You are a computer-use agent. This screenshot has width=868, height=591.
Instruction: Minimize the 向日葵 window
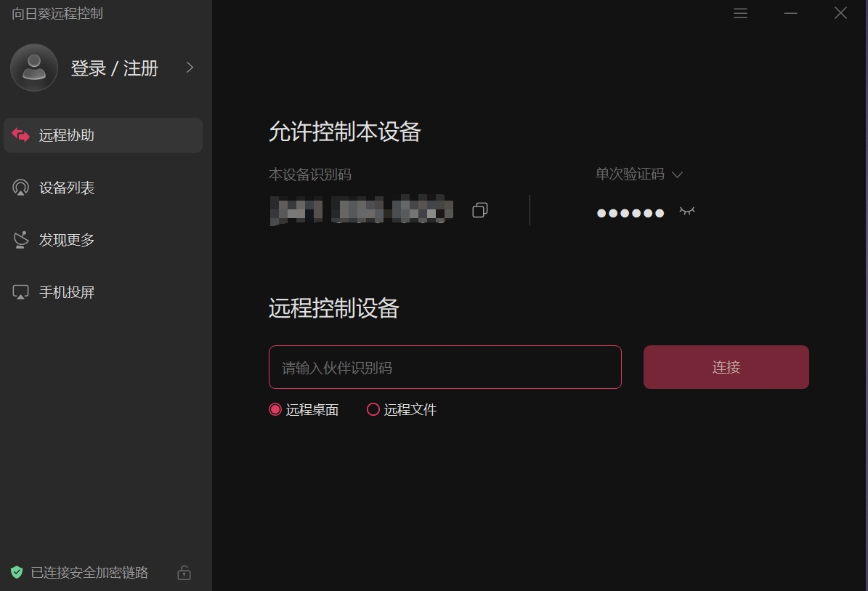(790, 13)
